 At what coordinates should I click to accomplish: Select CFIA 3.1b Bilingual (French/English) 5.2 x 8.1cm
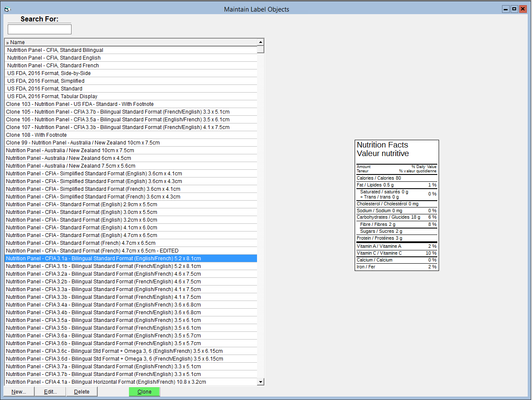tap(131, 266)
